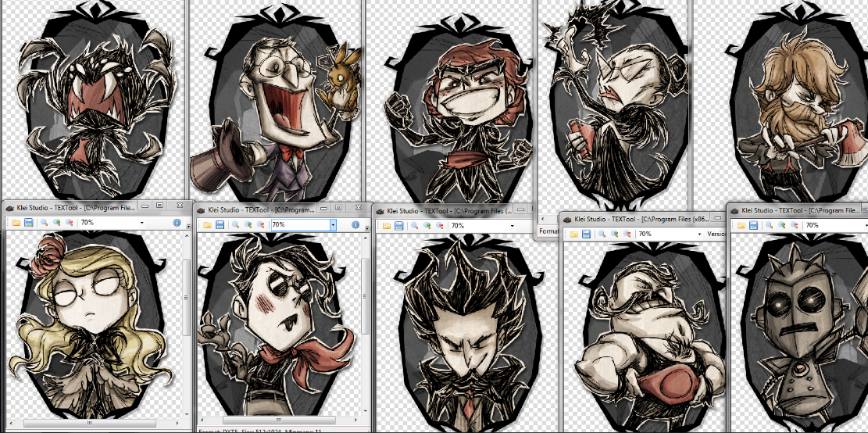Zoom in icon in spiky-haired moustache portrait window
This screenshot has width=868, height=433.
pos(427,226)
